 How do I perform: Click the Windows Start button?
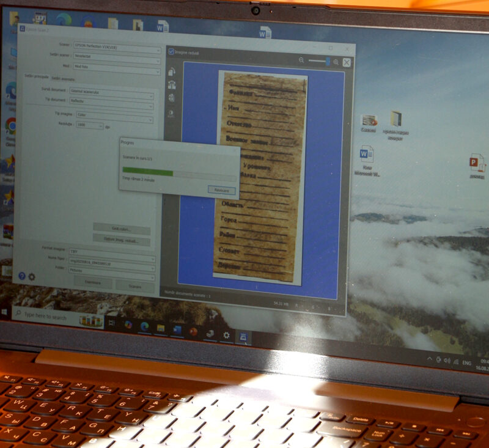click(x=4, y=312)
